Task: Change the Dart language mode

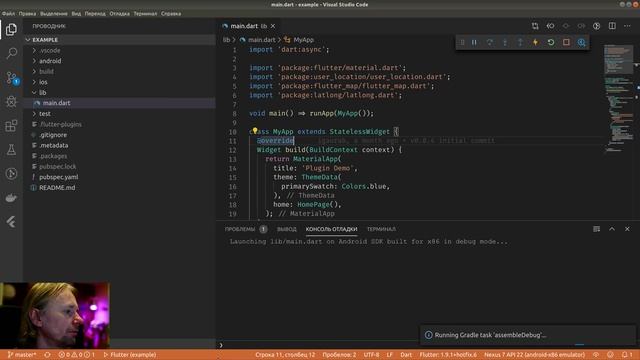Action: (x=406, y=355)
